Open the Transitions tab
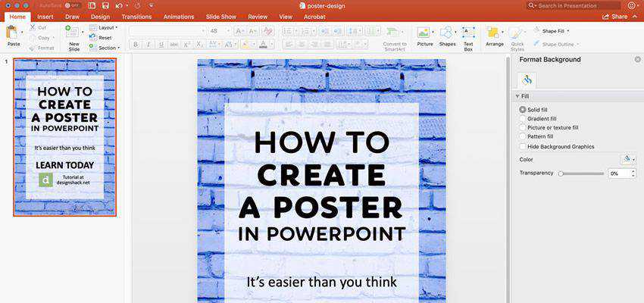 coord(136,16)
